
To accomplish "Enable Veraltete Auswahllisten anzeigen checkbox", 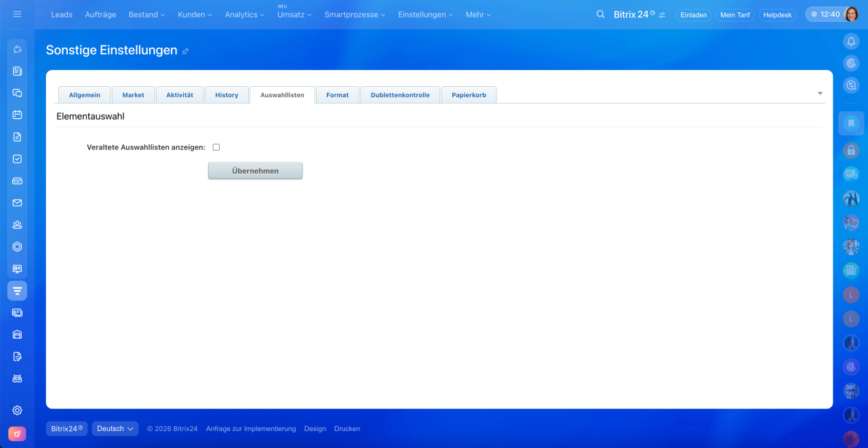I will 216,147.
